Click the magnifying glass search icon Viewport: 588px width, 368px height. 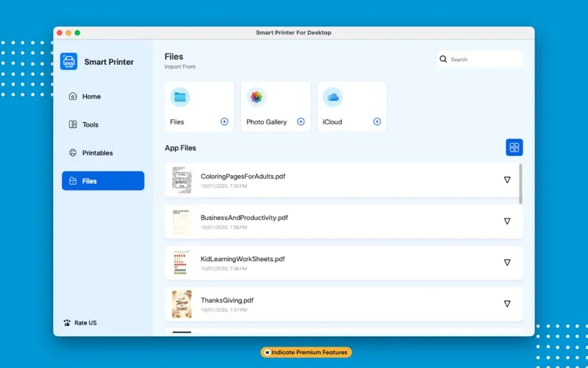[x=443, y=60]
